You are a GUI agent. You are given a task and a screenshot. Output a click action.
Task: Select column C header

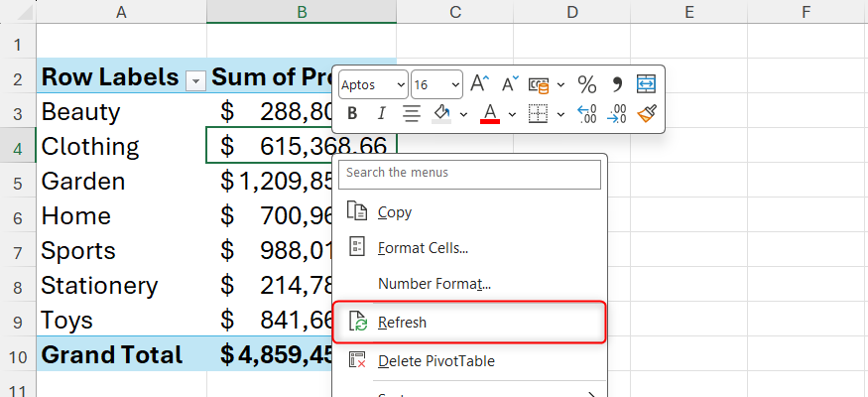pos(455,12)
